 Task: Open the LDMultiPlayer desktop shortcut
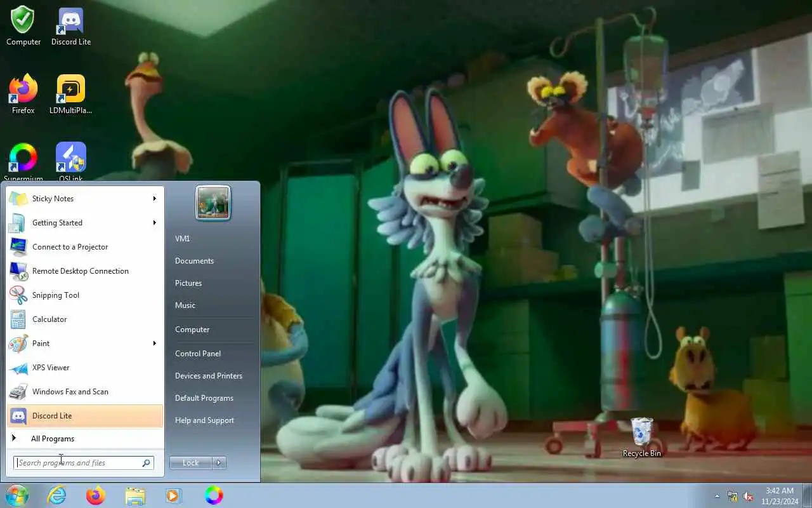tap(71, 95)
